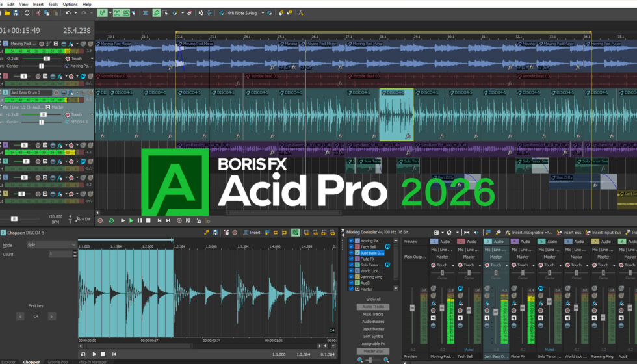Open the mixer gear settings dropdown arrow
This screenshot has height=364, width=637.
pyautogui.click(x=457, y=233)
